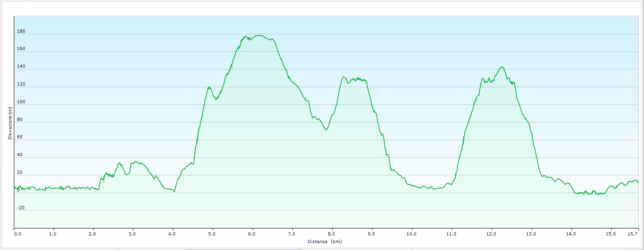644x250 pixels.
Task: Select the 160 label on the elevation axis
Action: (x=21, y=48)
